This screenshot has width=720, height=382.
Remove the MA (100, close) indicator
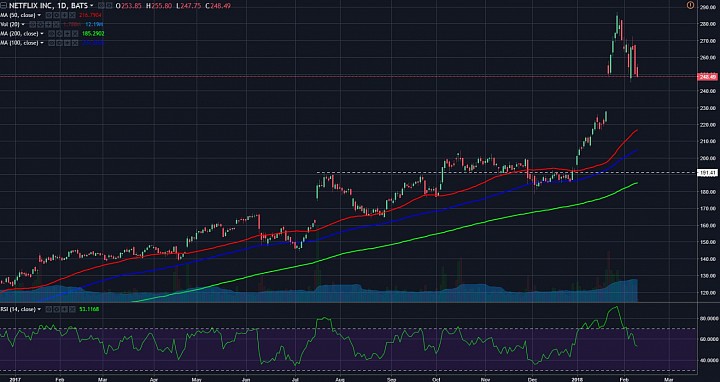point(75,43)
